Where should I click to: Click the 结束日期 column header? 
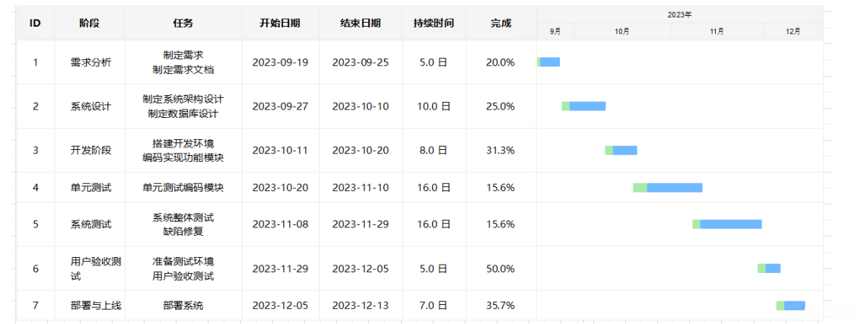(x=360, y=23)
